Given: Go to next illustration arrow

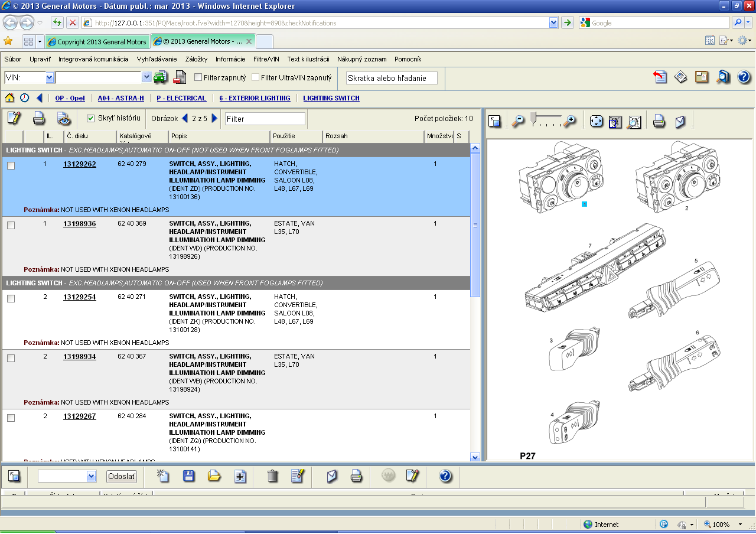Looking at the screenshot, I should [214, 118].
